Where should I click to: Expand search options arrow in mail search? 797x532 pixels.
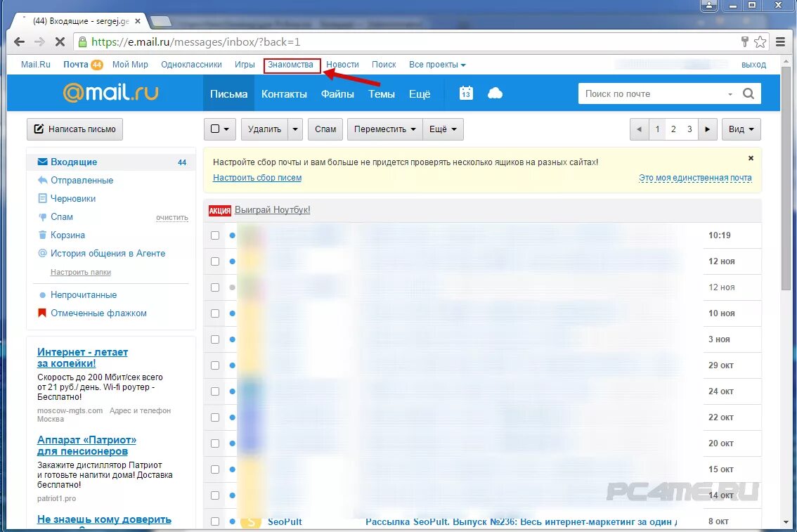tap(730, 94)
